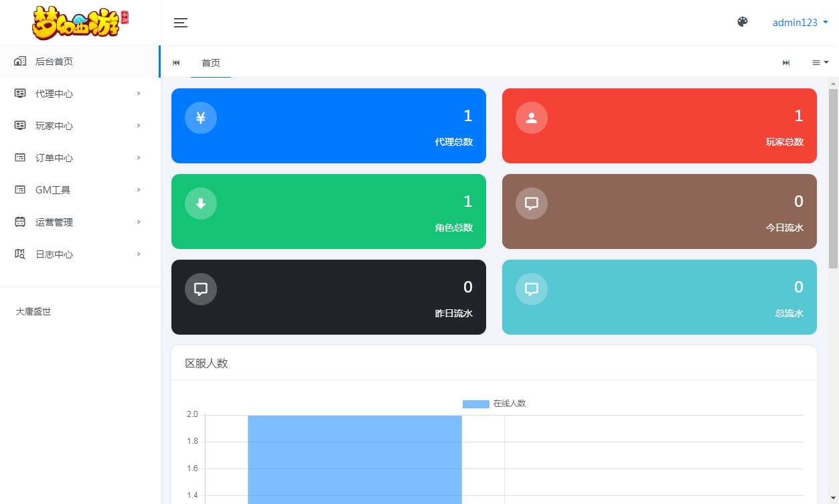Open the theme palette icon

(x=742, y=22)
